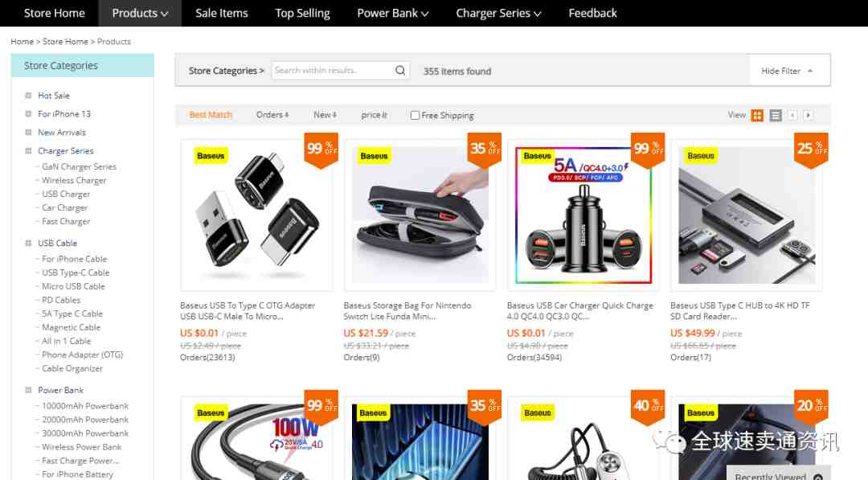868x480 pixels.
Task: Enable the Free Shipping checkbox
Action: 415,115
